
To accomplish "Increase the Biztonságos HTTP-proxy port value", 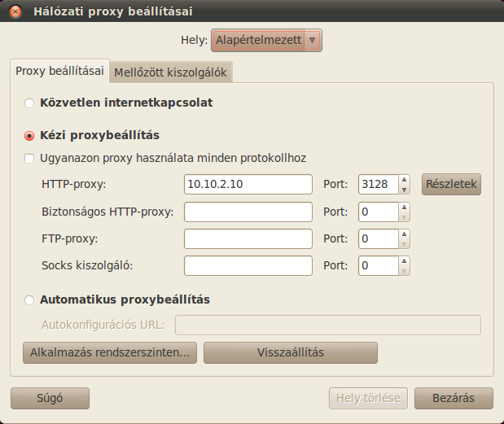I will [404, 208].
